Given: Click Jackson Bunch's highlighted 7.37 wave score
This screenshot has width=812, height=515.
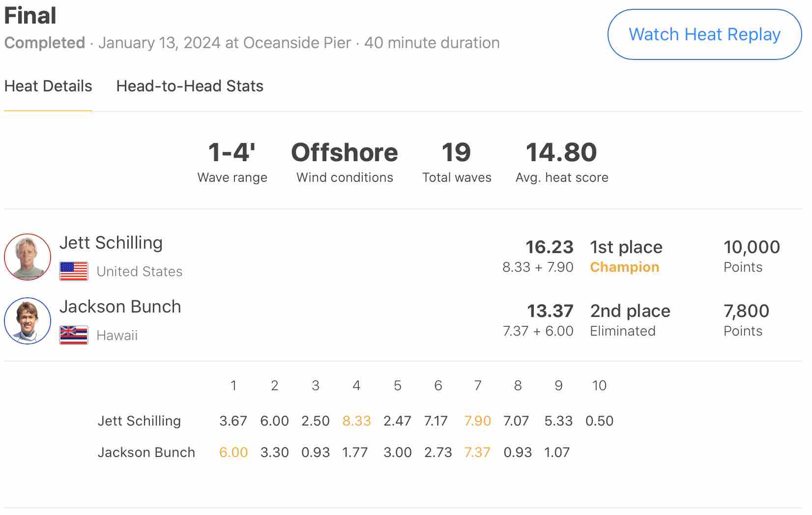Looking at the screenshot, I should 478,453.
